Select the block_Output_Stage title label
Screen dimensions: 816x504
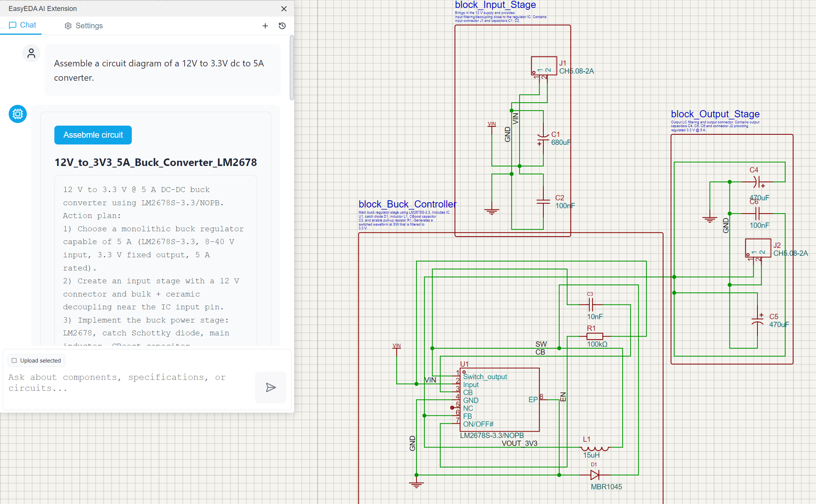(x=715, y=114)
